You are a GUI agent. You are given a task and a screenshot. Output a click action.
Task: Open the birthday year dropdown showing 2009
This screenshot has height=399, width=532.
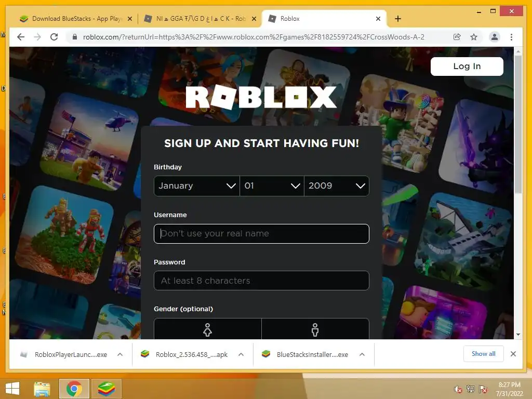point(337,186)
